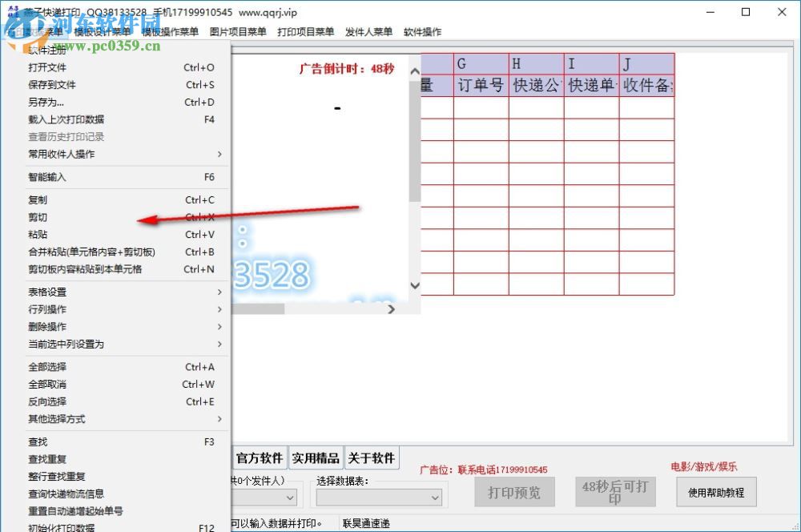Switch to 官方软件 tab
Image resolution: width=801 pixels, height=532 pixels.
260,458
